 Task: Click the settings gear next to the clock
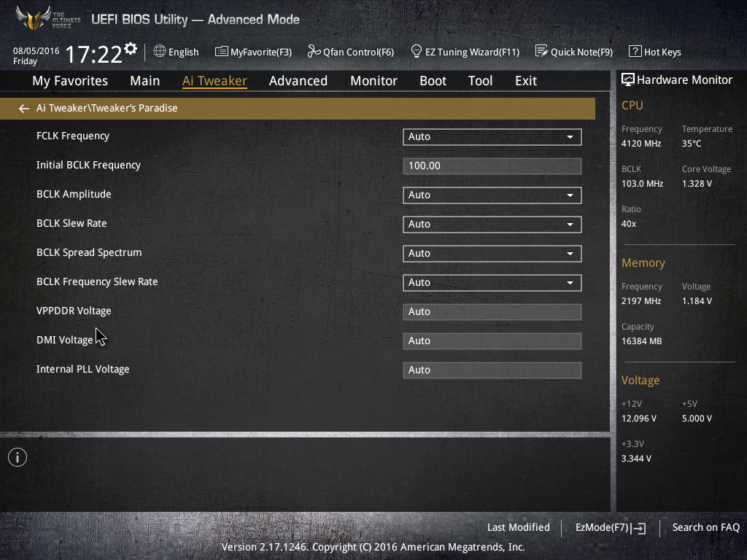click(131, 48)
